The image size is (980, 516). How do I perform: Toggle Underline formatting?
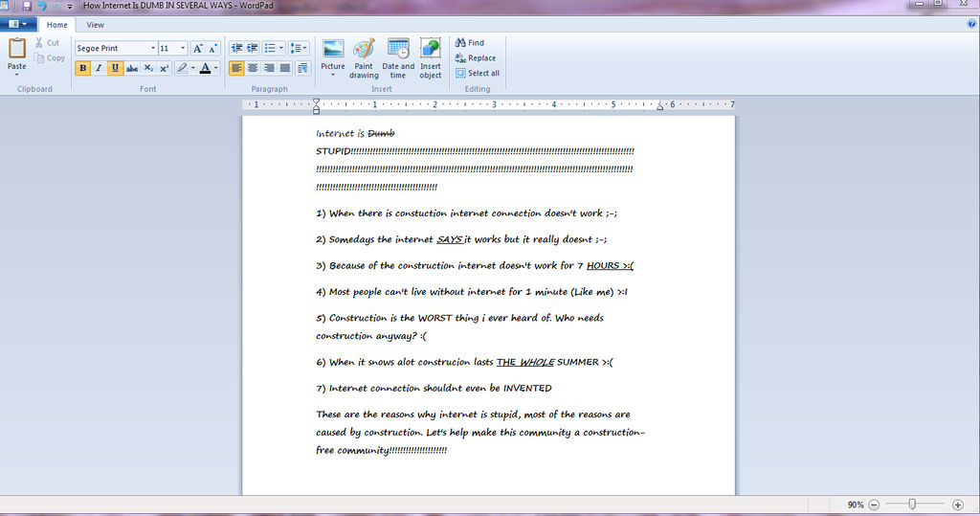tap(115, 68)
